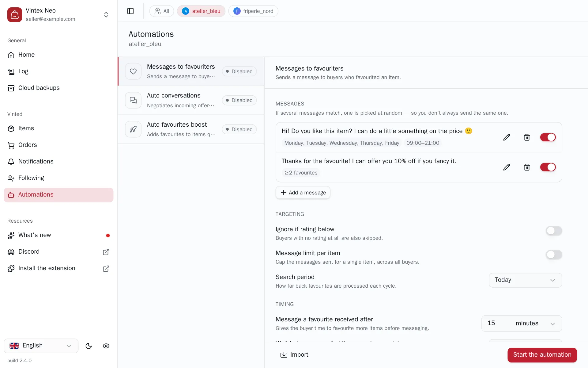The width and height of the screenshot is (588, 368).
Task: Open Install the extension link
Action: coord(58,268)
